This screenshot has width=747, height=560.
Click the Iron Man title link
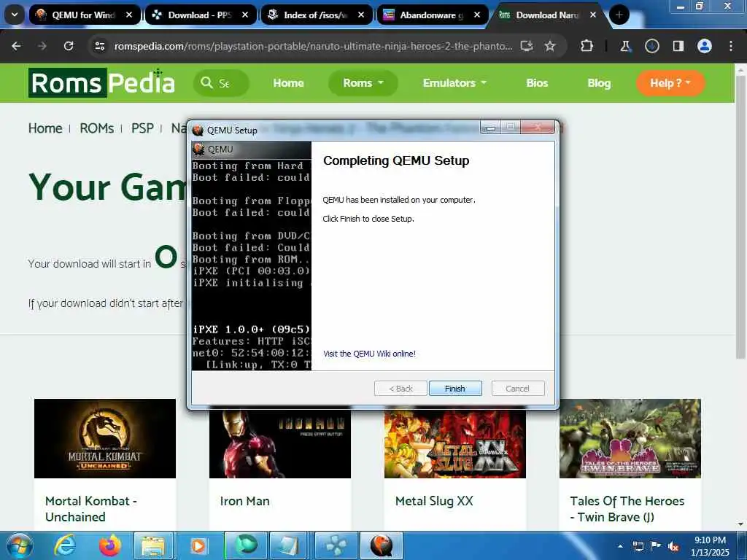tap(245, 501)
